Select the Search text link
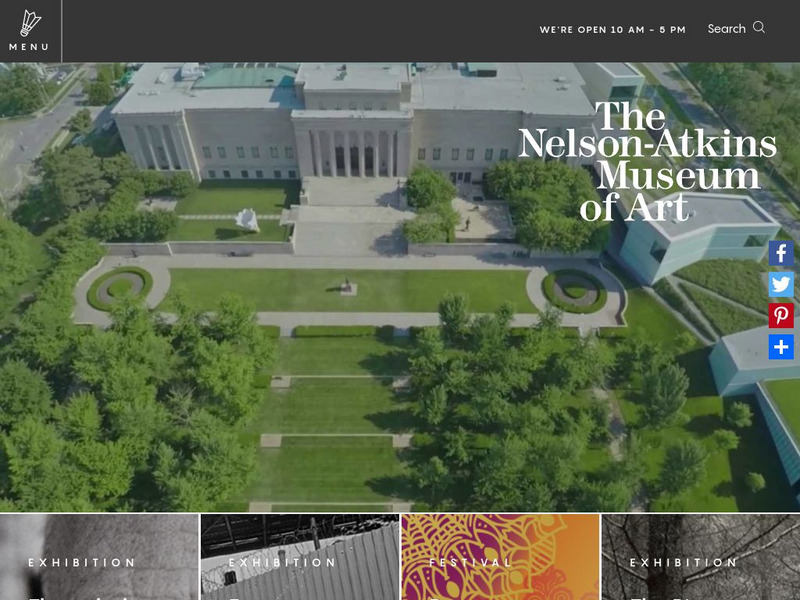The image size is (800, 600). tap(727, 29)
